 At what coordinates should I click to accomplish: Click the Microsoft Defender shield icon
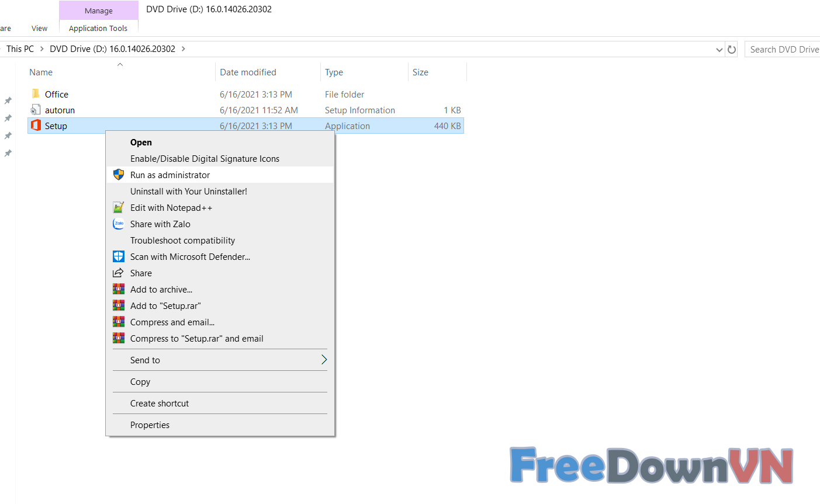tap(119, 256)
